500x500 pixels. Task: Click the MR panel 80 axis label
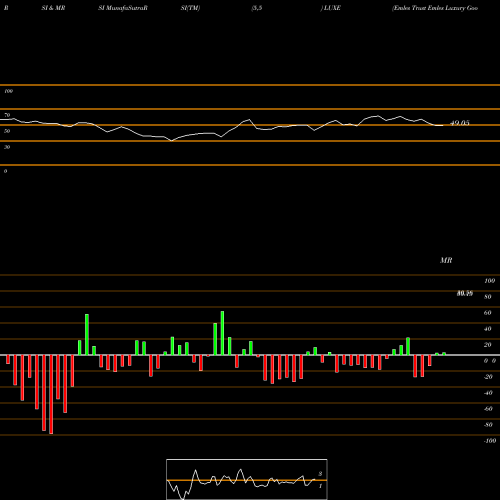(x=488, y=297)
